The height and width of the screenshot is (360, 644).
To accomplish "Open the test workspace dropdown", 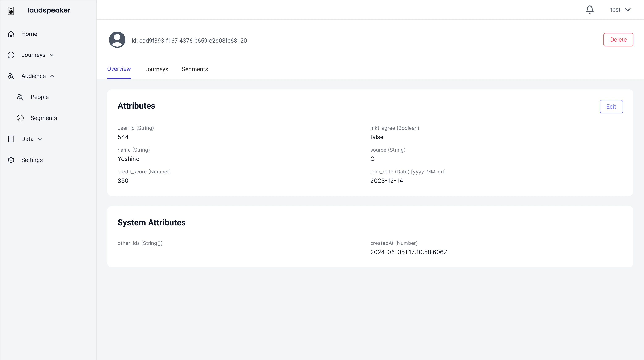I will pos(620,9).
